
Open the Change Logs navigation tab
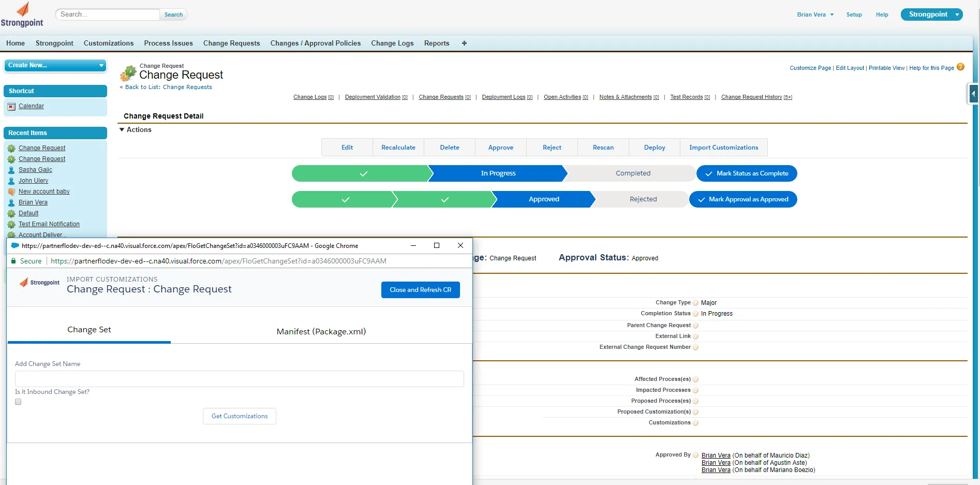point(392,43)
